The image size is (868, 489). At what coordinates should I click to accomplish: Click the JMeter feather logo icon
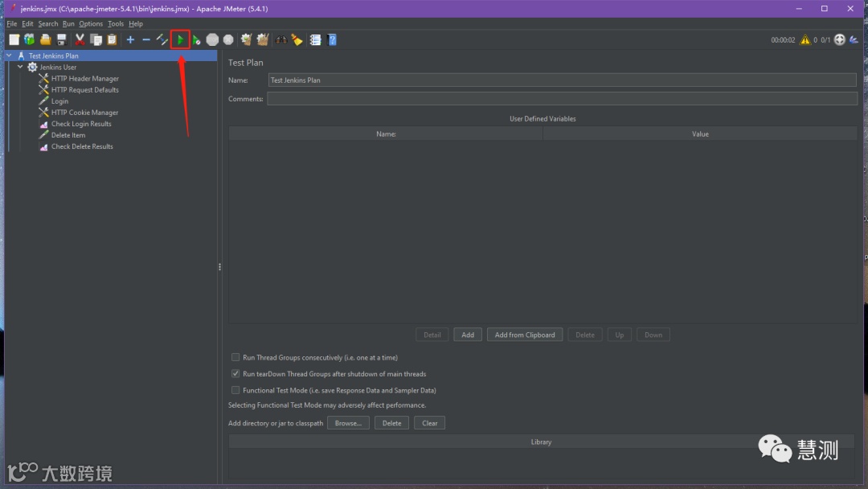point(854,39)
